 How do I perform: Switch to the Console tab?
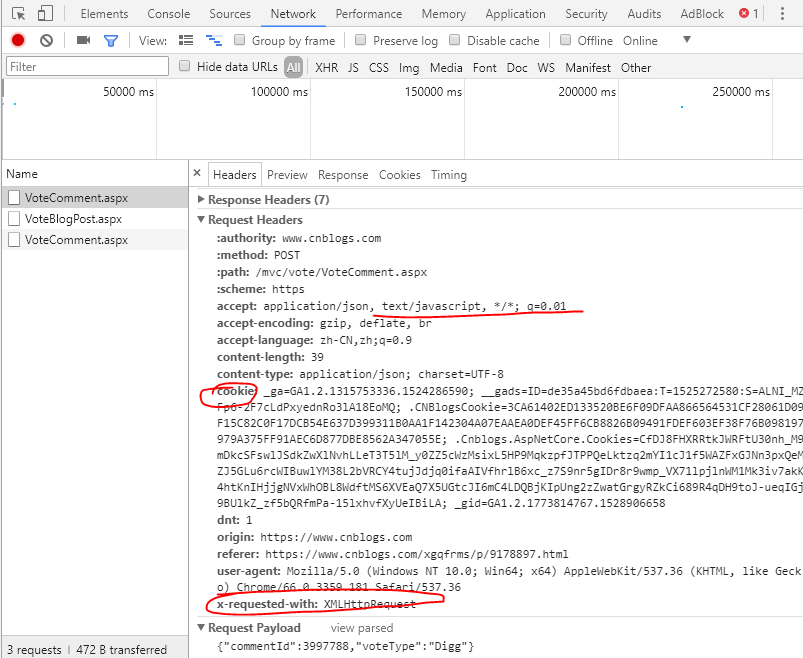[x=168, y=14]
